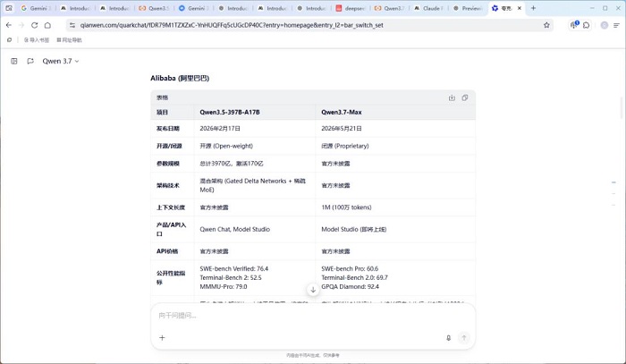Image resolution: width=626 pixels, height=364 pixels.
Task: Go to the browser home page icon
Action: 47,25
